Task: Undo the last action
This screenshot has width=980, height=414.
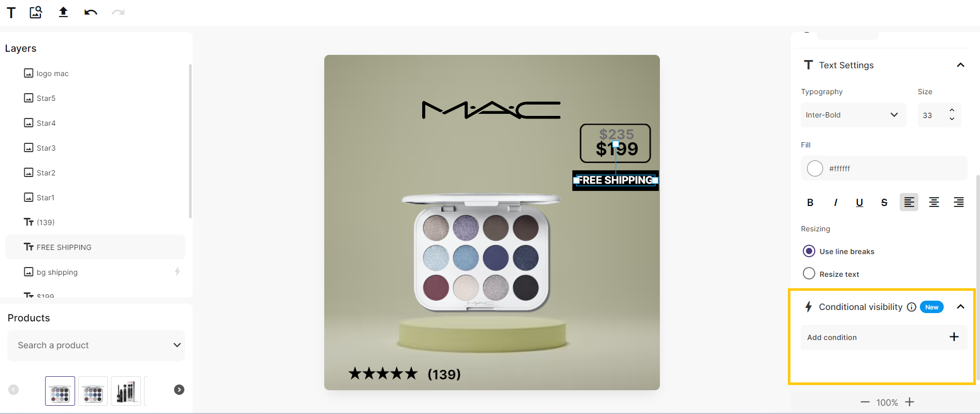Action: (x=91, y=12)
